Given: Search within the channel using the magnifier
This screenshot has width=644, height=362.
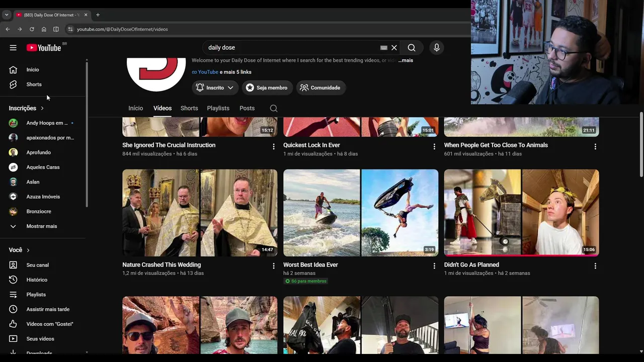Looking at the screenshot, I should tap(274, 108).
